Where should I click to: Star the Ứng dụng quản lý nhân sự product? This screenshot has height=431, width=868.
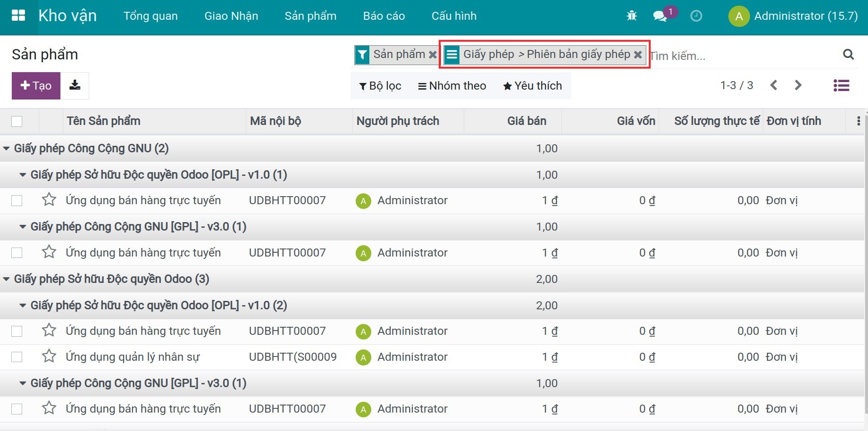(x=49, y=356)
